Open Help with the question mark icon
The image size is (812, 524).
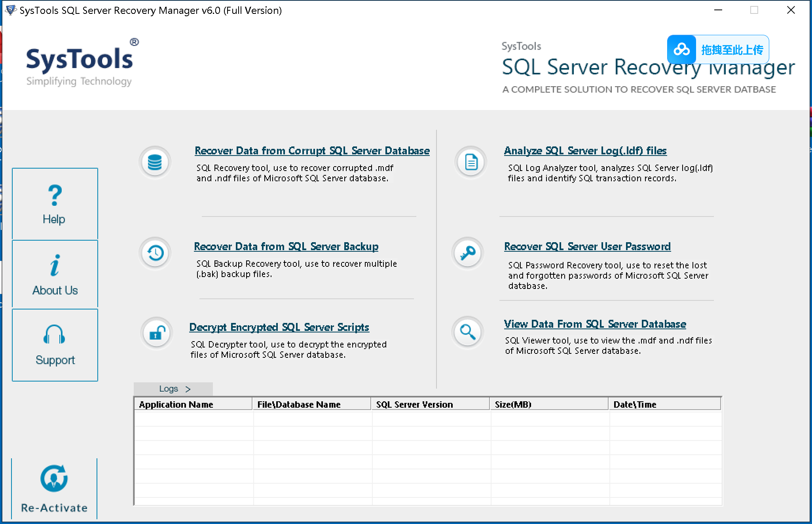tap(55, 196)
